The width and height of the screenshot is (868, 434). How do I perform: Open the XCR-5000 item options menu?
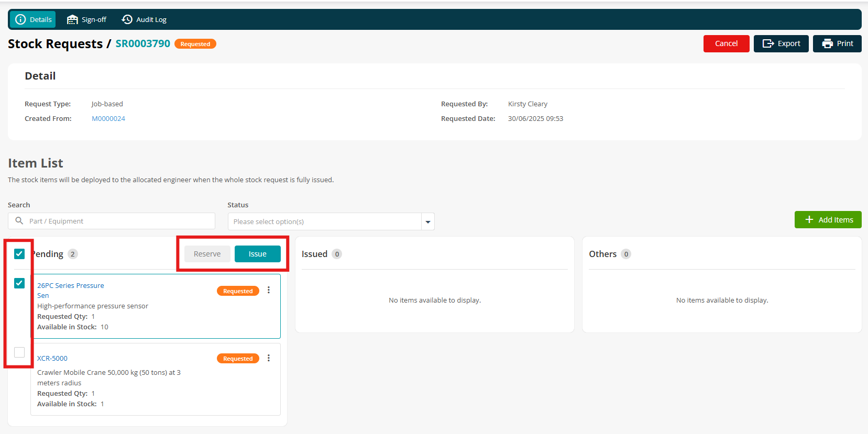click(x=269, y=358)
